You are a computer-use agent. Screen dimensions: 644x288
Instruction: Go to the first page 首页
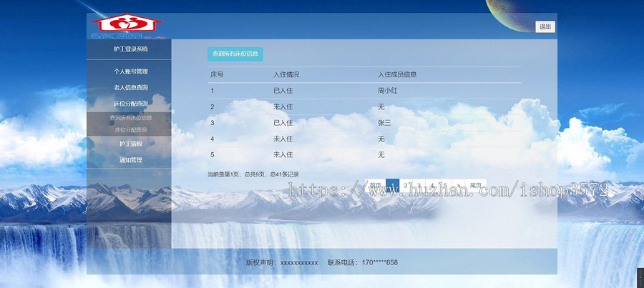click(376, 185)
